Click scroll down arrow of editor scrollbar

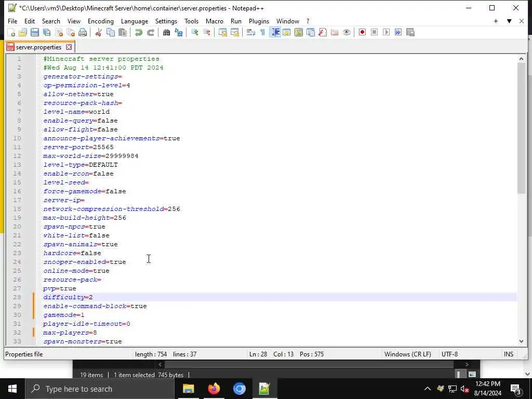click(x=521, y=341)
